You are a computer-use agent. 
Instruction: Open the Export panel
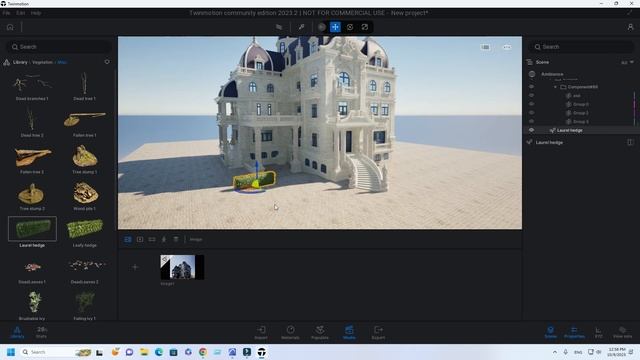point(378,333)
